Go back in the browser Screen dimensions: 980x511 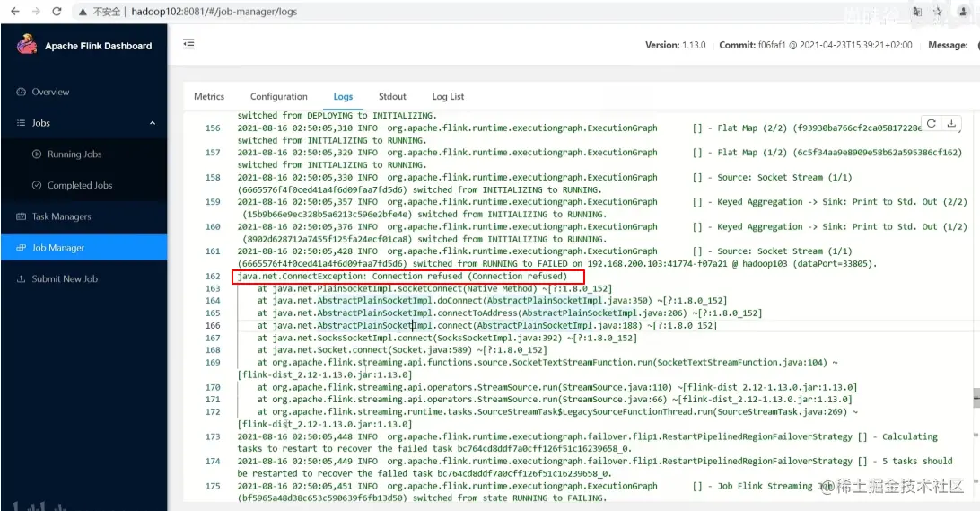15,12
